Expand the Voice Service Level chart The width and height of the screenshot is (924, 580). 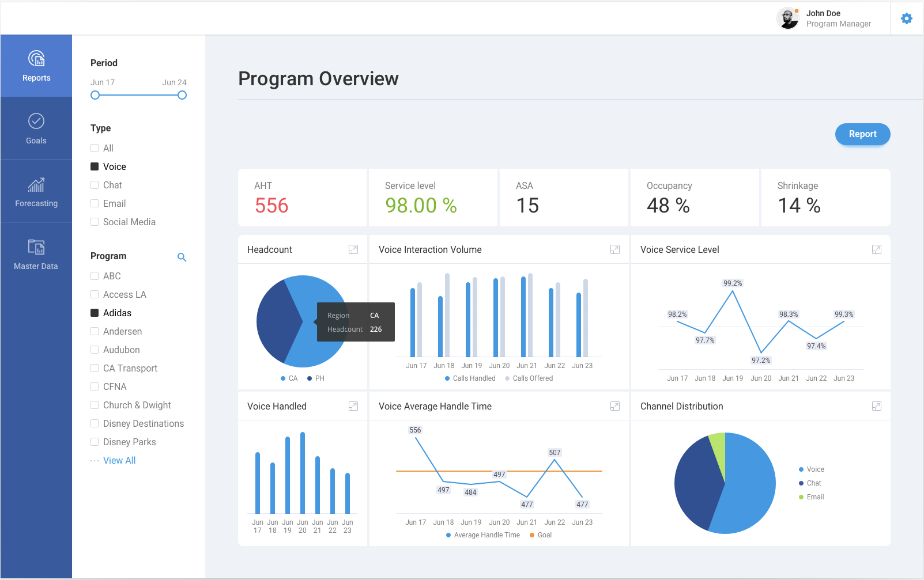[x=877, y=249]
